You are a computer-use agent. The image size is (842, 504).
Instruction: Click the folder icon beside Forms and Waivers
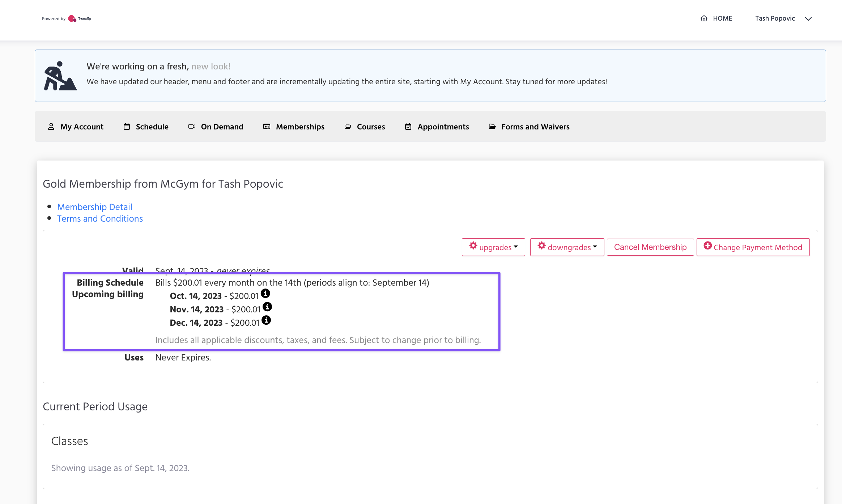[x=492, y=127]
